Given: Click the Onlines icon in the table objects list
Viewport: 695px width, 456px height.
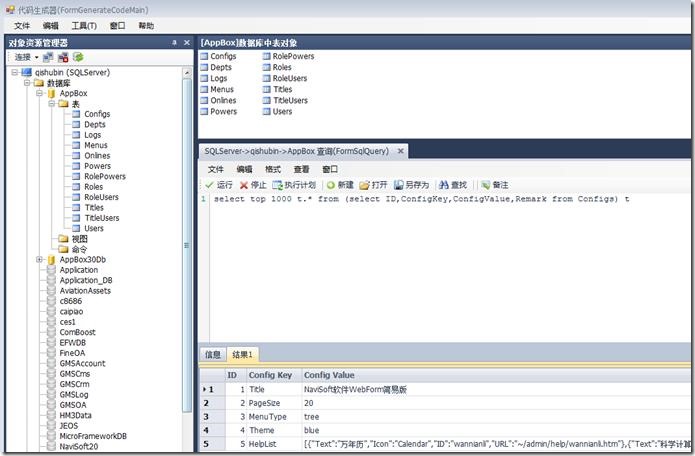Looking at the screenshot, I should (x=204, y=101).
